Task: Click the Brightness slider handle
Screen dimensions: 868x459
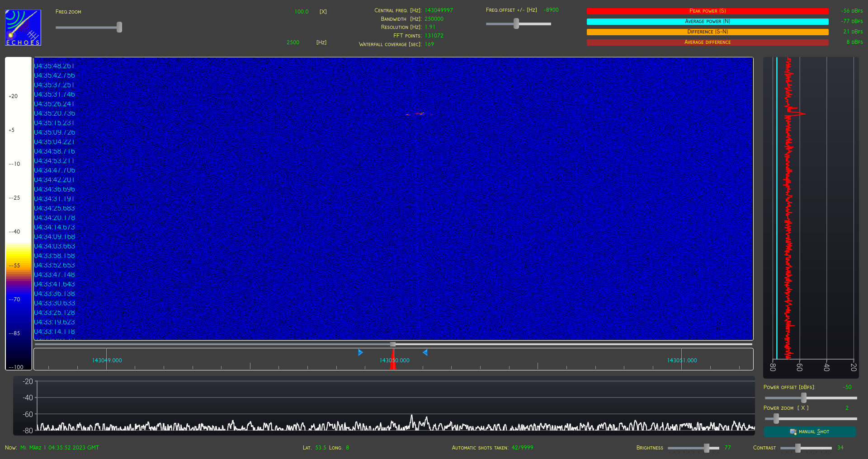Action: click(707, 448)
